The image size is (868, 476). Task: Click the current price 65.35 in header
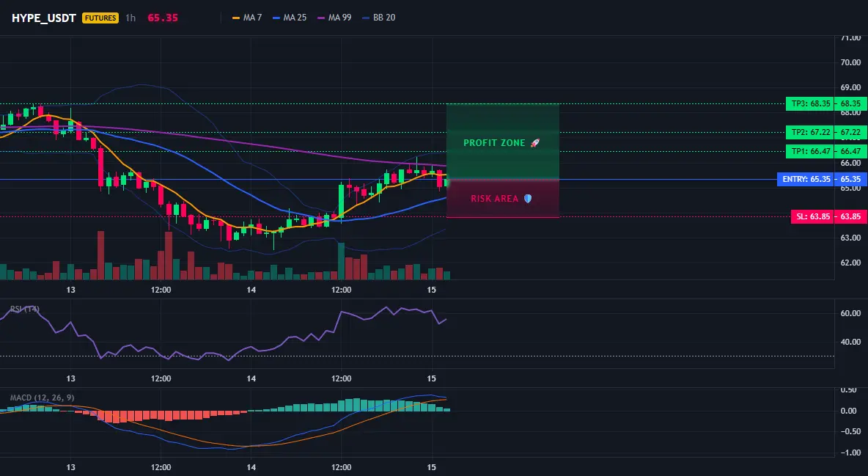click(163, 18)
